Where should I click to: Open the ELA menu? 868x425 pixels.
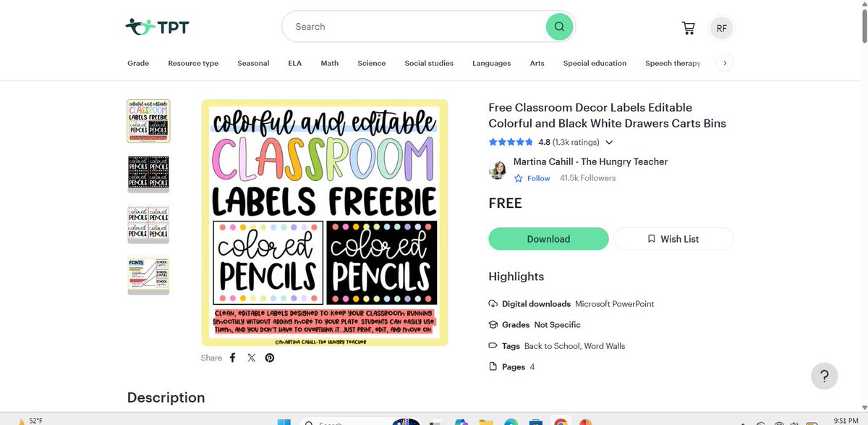coord(295,63)
